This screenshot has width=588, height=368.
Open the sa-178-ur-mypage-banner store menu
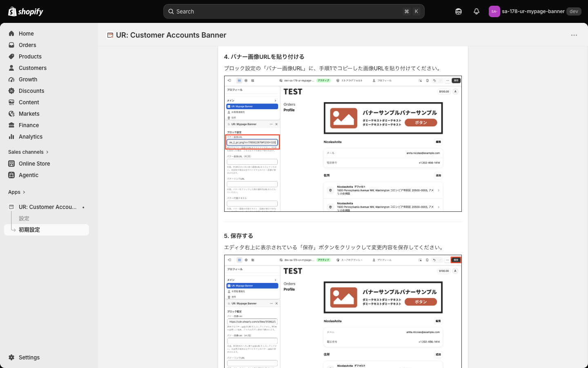tap(535, 11)
